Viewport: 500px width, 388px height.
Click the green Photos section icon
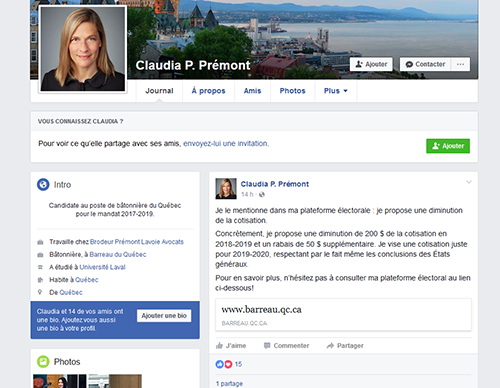coord(43,362)
